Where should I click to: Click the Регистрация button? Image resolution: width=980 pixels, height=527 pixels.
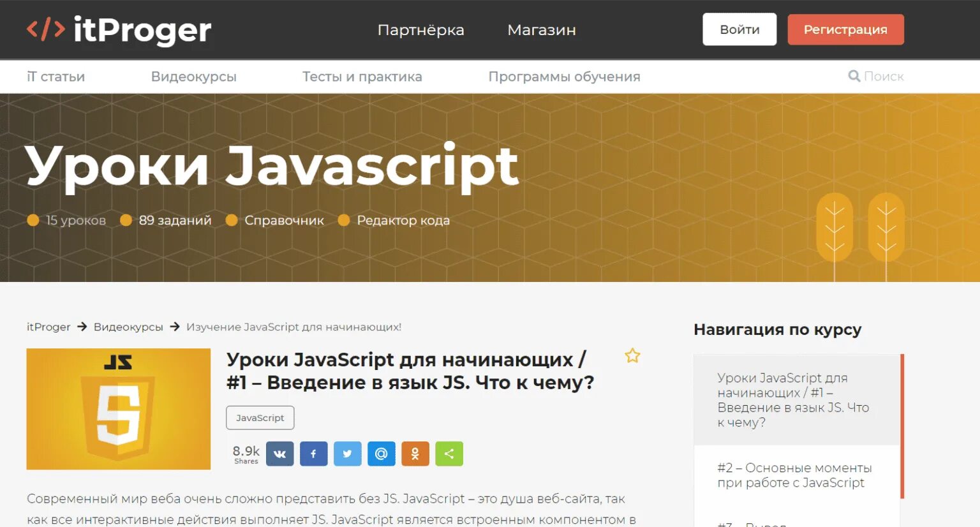click(845, 29)
